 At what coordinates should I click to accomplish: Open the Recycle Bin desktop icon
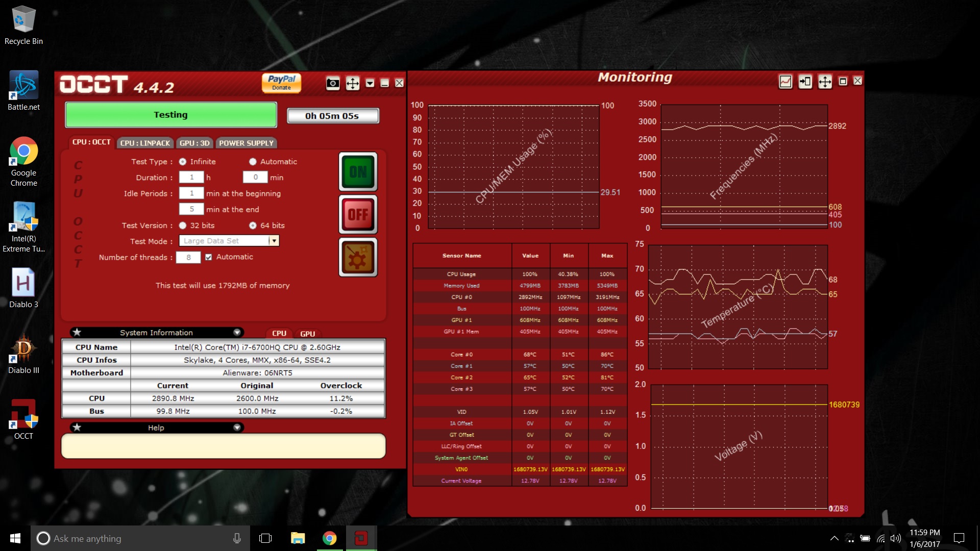tap(23, 26)
